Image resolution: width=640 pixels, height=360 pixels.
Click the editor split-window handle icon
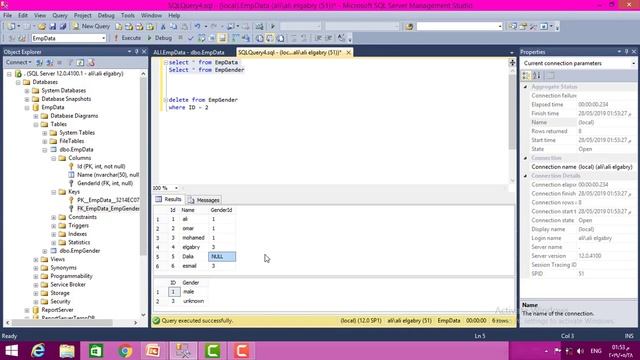tap(512, 62)
